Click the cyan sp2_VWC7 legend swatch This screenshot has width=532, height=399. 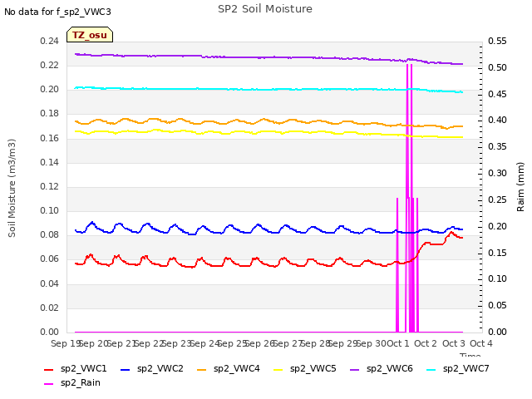pyautogui.click(x=431, y=369)
